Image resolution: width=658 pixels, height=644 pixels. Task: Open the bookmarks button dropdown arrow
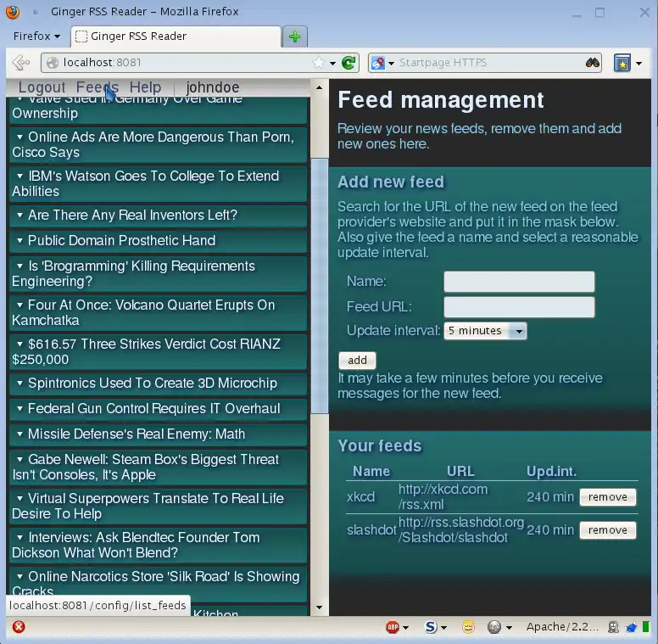pyautogui.click(x=638, y=64)
